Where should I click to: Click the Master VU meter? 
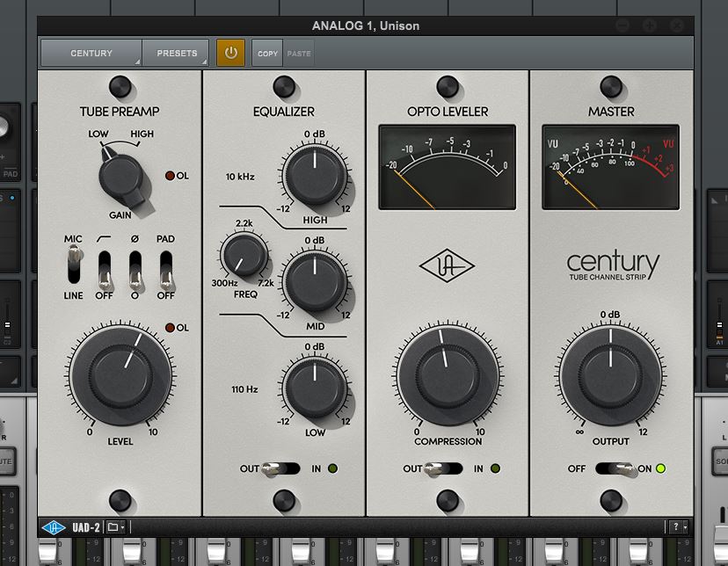(x=610, y=167)
